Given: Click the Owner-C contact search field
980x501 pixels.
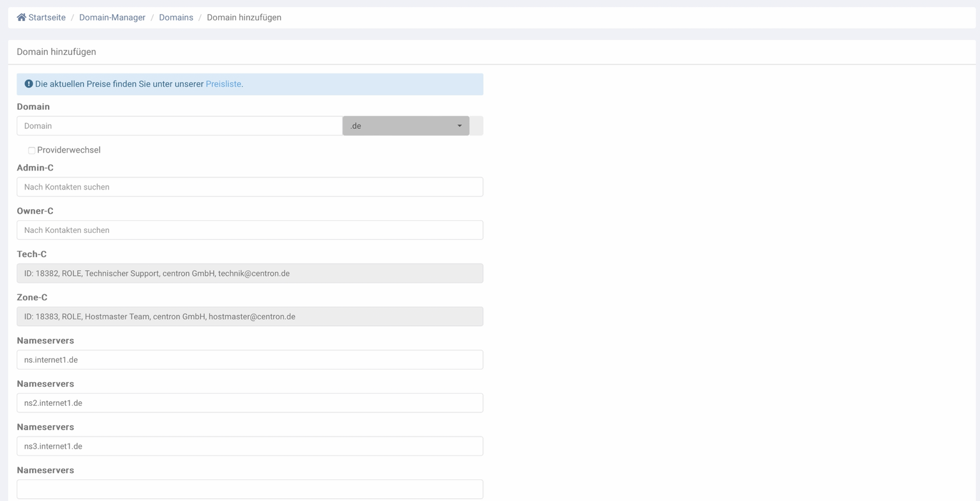Looking at the screenshot, I should coord(249,230).
